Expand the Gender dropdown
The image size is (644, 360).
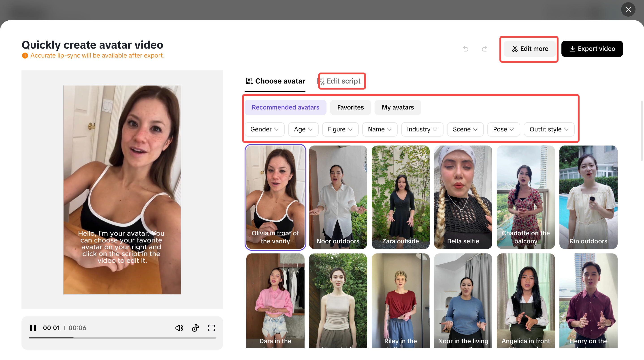(264, 129)
